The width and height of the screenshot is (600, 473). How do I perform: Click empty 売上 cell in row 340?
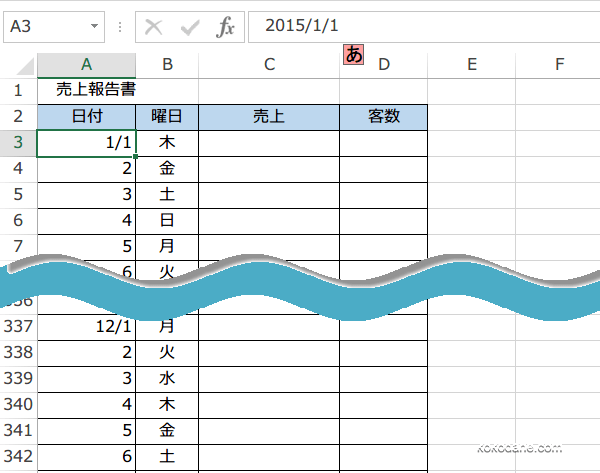269,405
